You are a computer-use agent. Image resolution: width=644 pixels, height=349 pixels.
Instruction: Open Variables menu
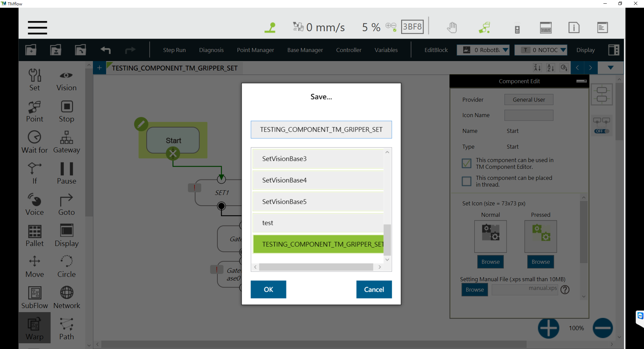point(386,50)
